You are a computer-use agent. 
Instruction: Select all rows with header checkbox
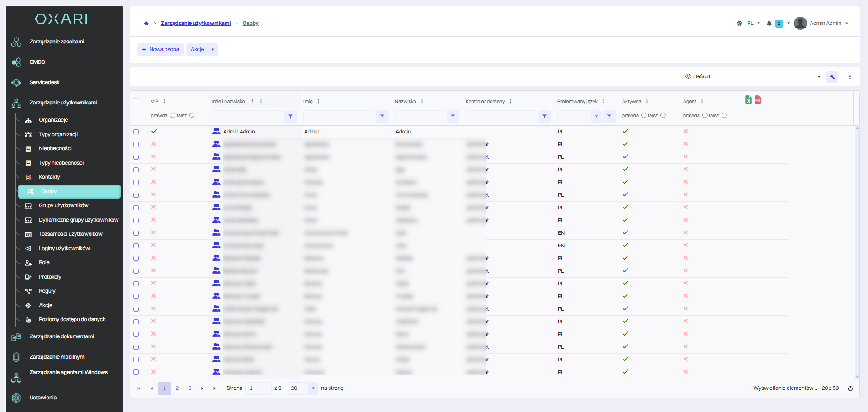click(136, 101)
